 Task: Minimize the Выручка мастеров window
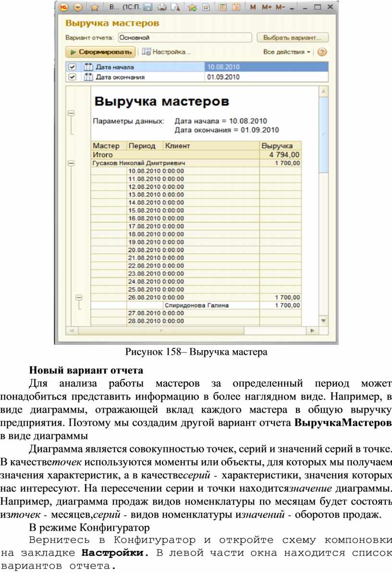[306, 7]
